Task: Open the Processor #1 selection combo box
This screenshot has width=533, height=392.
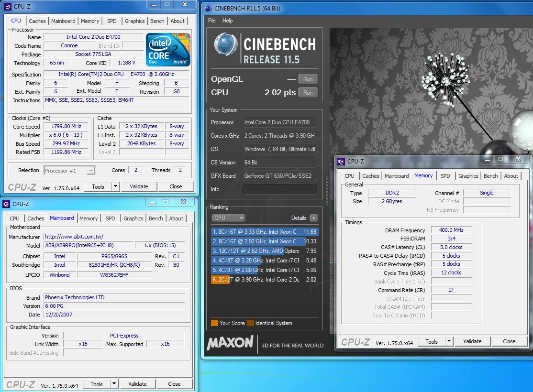Action: click(69, 170)
